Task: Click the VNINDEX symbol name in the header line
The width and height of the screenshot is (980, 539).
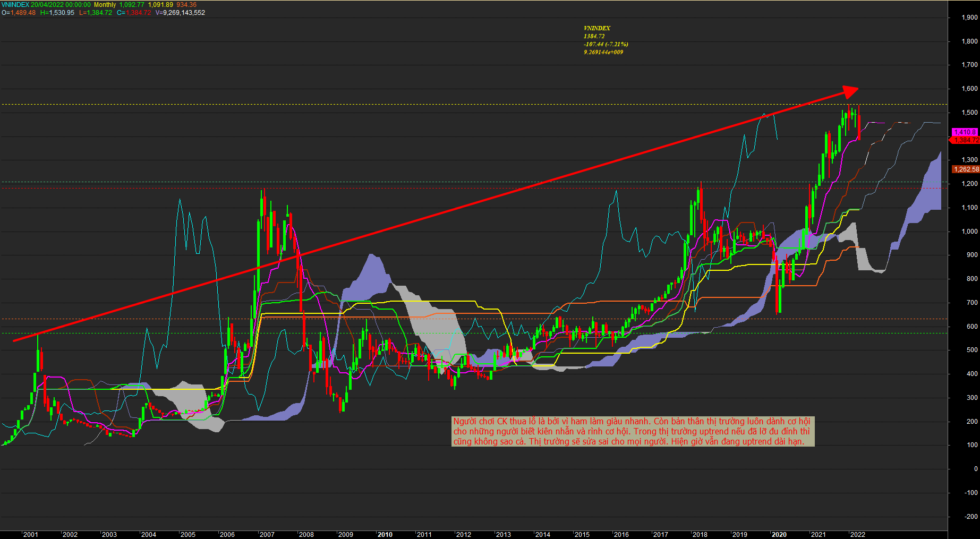Action: pos(15,5)
